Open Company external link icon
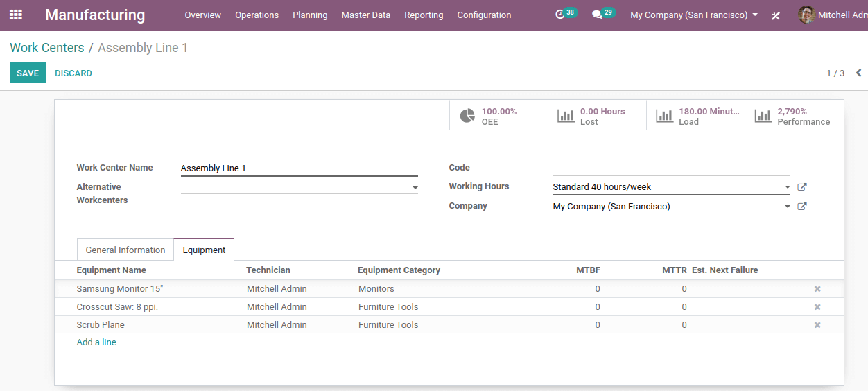 click(x=802, y=207)
